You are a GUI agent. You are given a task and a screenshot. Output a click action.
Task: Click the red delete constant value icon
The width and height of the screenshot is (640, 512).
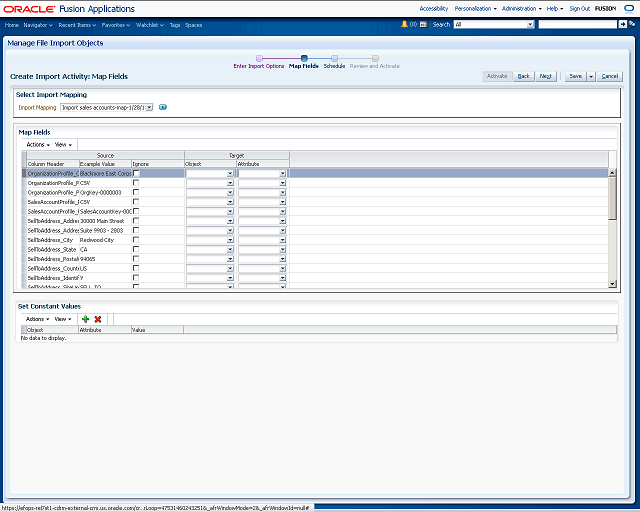pyautogui.click(x=98, y=318)
